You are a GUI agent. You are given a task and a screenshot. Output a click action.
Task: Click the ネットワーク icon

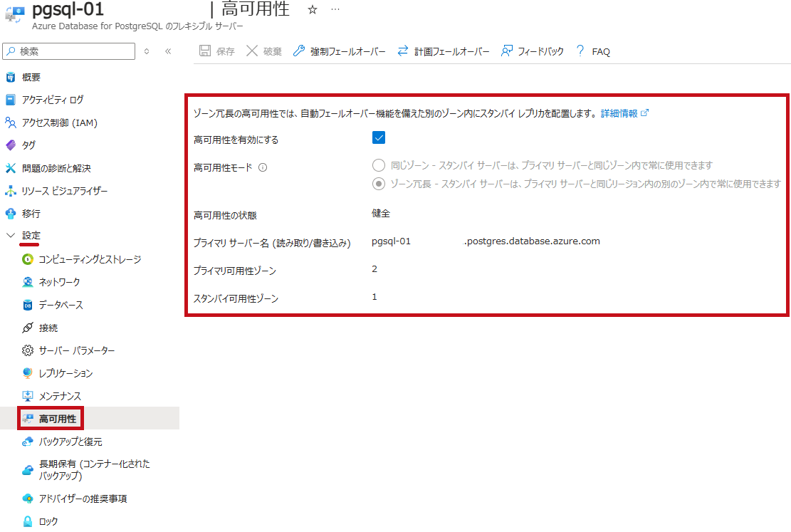tap(28, 282)
